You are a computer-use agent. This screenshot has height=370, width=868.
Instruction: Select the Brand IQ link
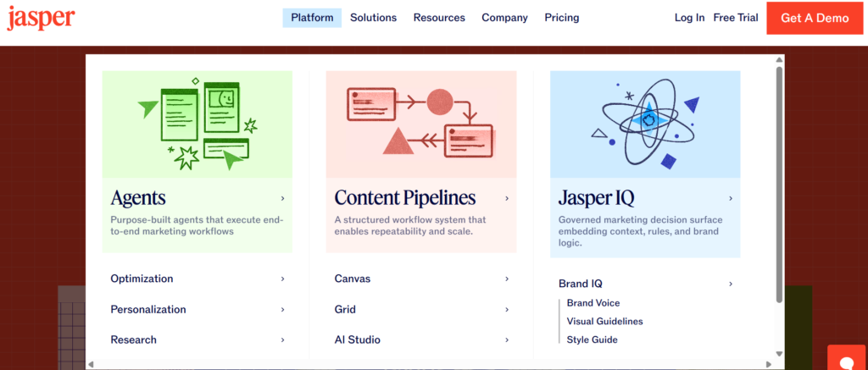[x=580, y=284]
